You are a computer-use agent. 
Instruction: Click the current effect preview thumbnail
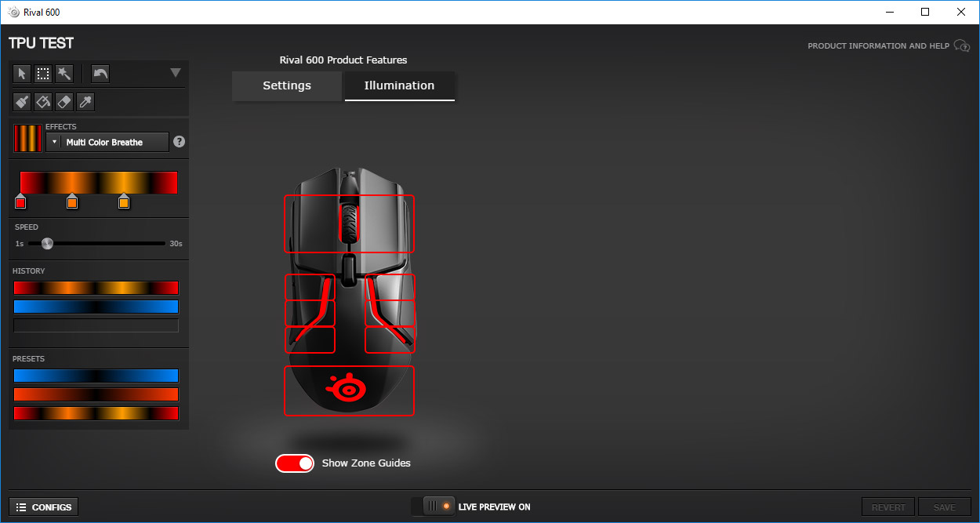[27, 138]
